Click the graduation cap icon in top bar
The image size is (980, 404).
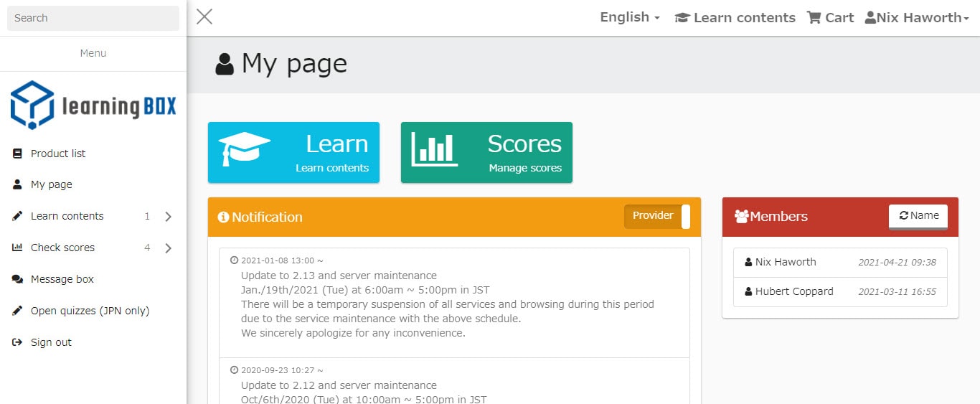tap(682, 18)
